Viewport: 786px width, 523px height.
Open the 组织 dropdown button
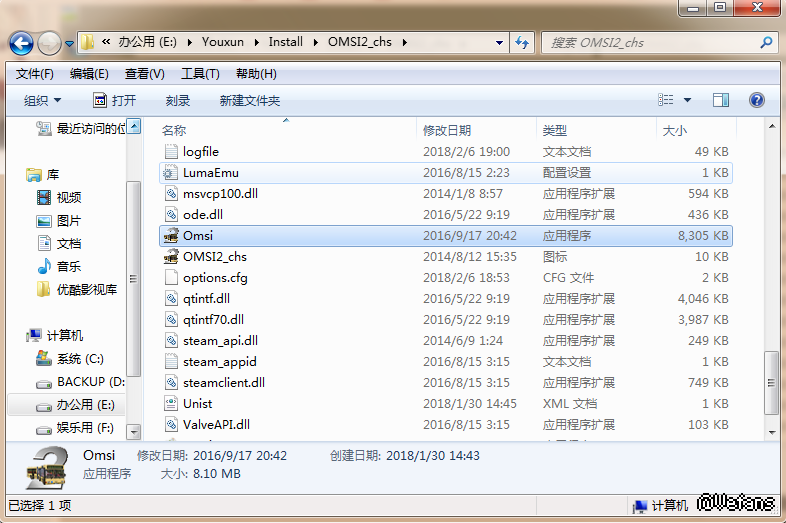coord(43,100)
